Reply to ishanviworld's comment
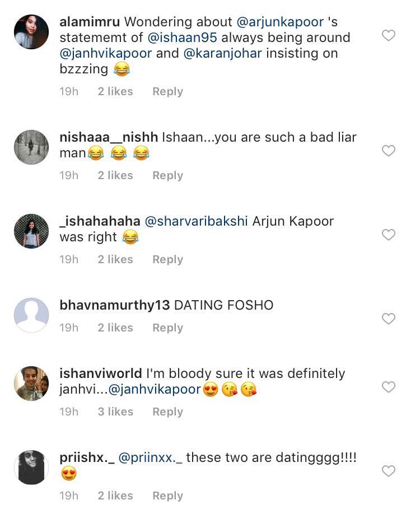This screenshot has height=514, width=420. pos(167,412)
